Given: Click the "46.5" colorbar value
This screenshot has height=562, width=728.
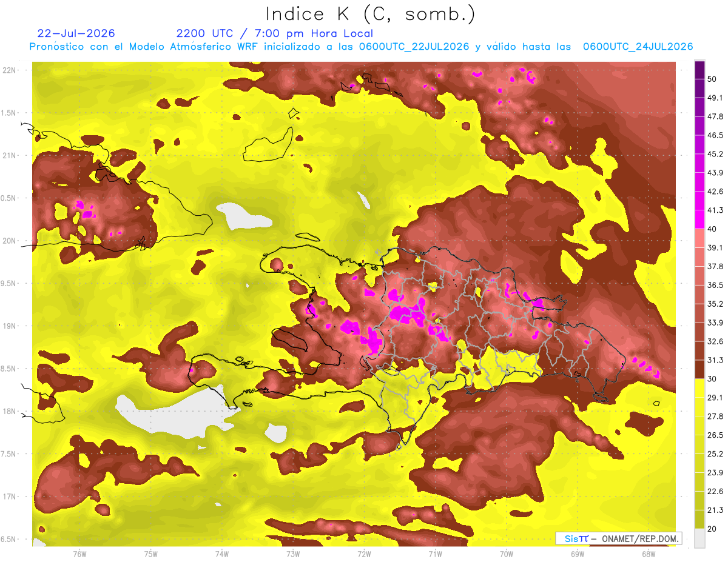Looking at the screenshot, I should [x=715, y=135].
